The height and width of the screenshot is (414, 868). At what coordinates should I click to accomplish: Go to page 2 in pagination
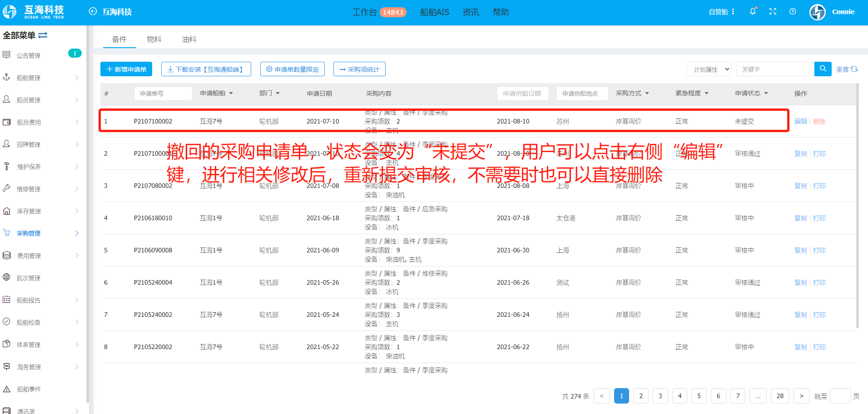click(x=641, y=396)
